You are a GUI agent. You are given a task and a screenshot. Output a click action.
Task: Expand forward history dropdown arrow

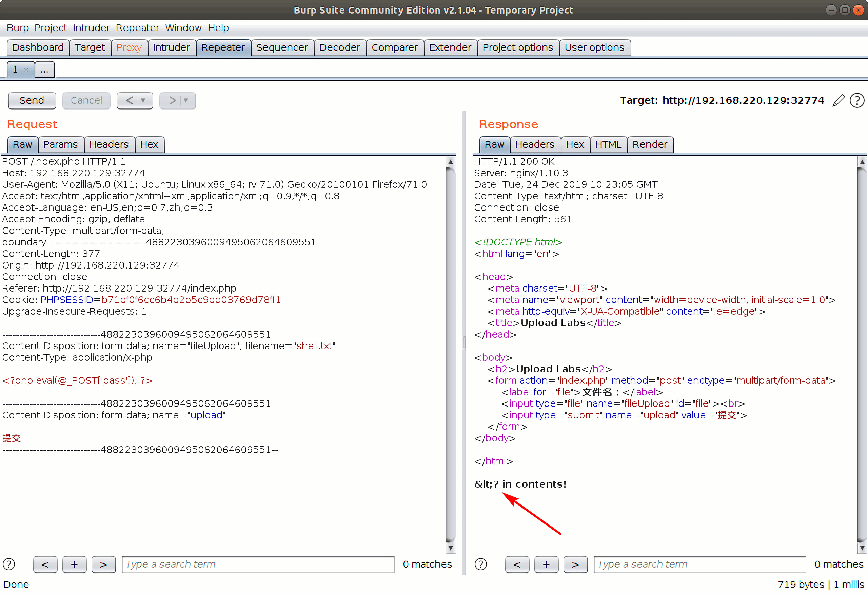[186, 100]
